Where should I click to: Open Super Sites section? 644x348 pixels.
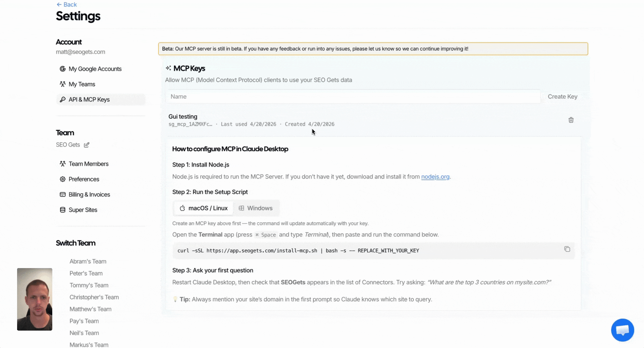pyautogui.click(x=83, y=210)
